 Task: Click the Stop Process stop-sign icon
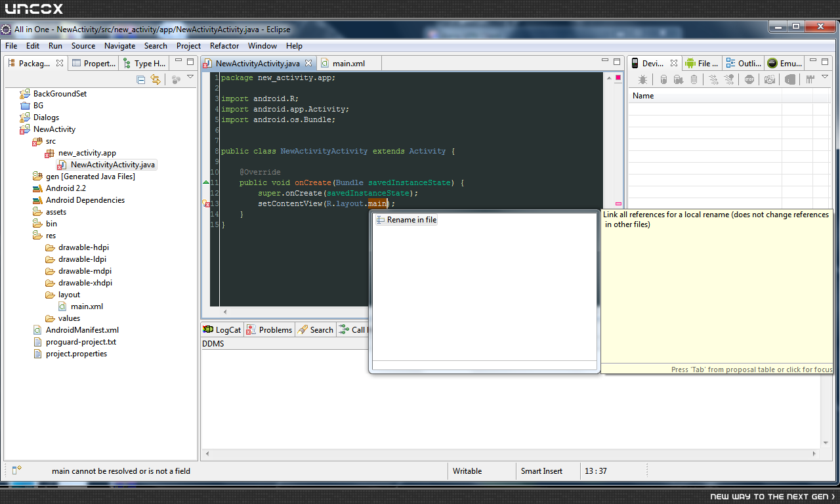pos(749,79)
